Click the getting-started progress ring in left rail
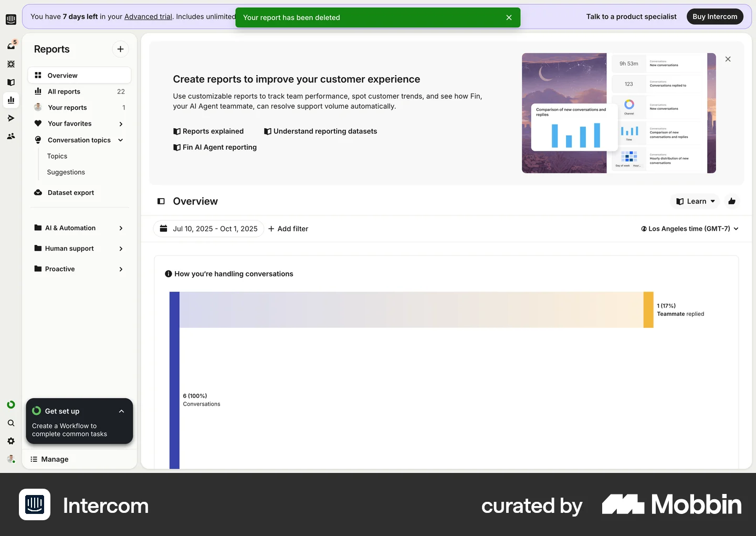 (x=11, y=405)
